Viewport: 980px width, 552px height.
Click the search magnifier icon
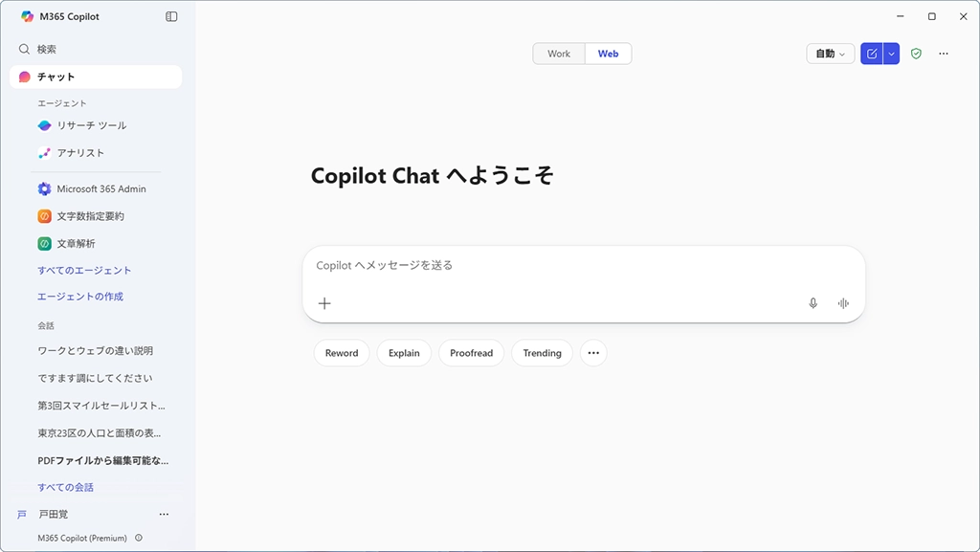[x=24, y=49]
